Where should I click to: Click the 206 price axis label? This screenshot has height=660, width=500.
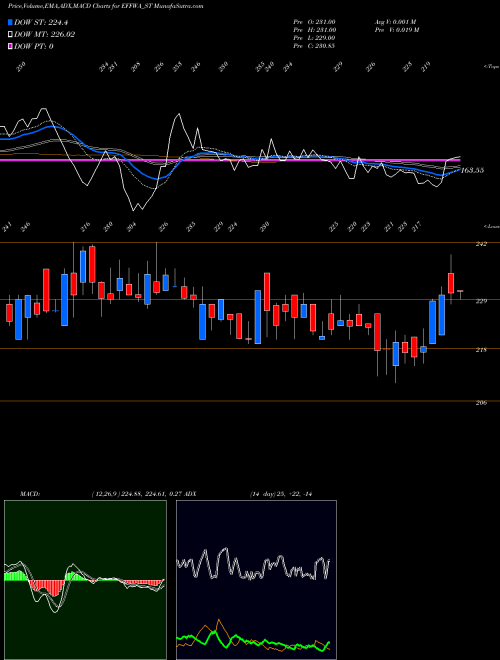[x=482, y=402]
